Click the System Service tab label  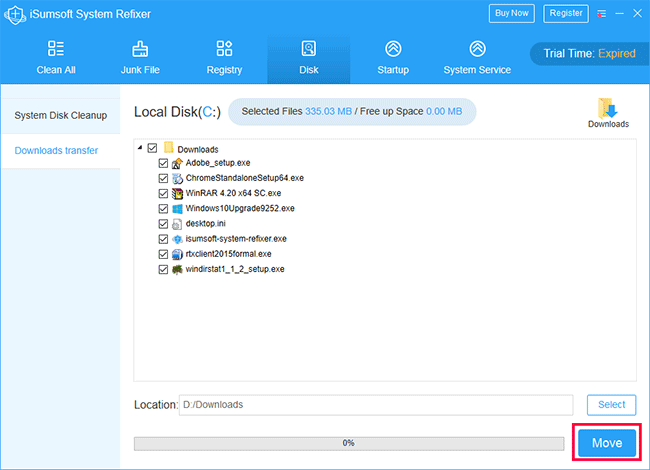click(x=477, y=70)
